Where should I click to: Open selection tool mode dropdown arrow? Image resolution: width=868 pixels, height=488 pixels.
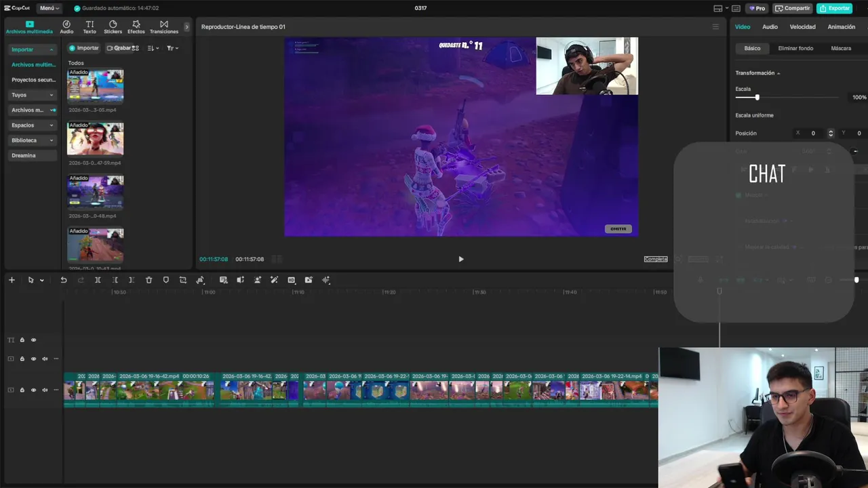tap(41, 280)
